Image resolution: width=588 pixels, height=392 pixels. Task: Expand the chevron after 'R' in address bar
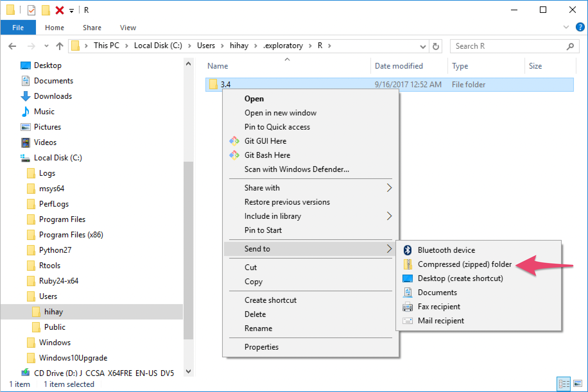click(329, 46)
